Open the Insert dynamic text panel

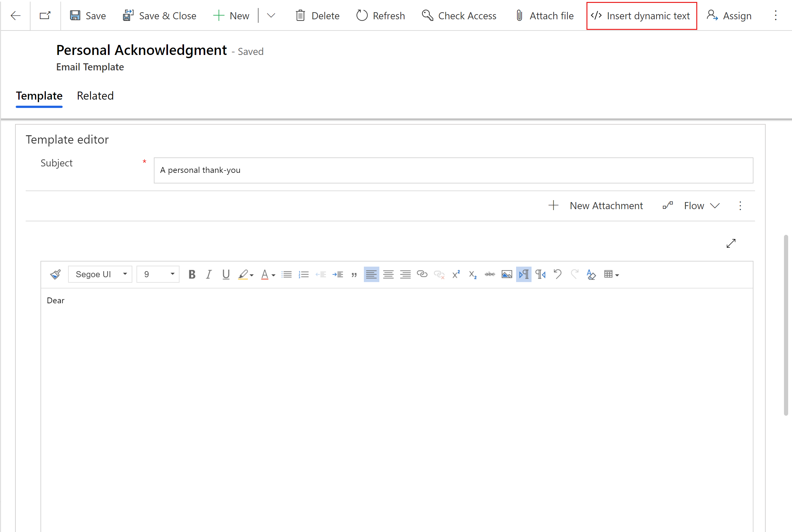(640, 15)
